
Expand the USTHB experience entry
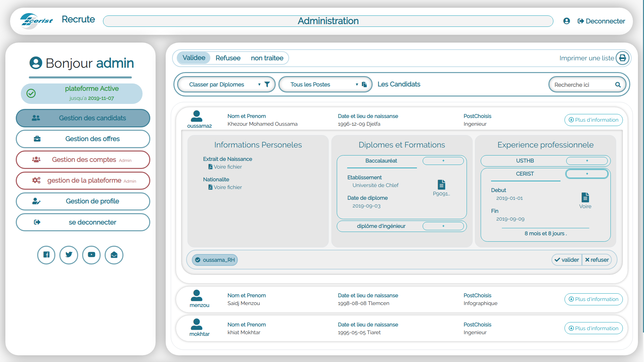coord(587,161)
